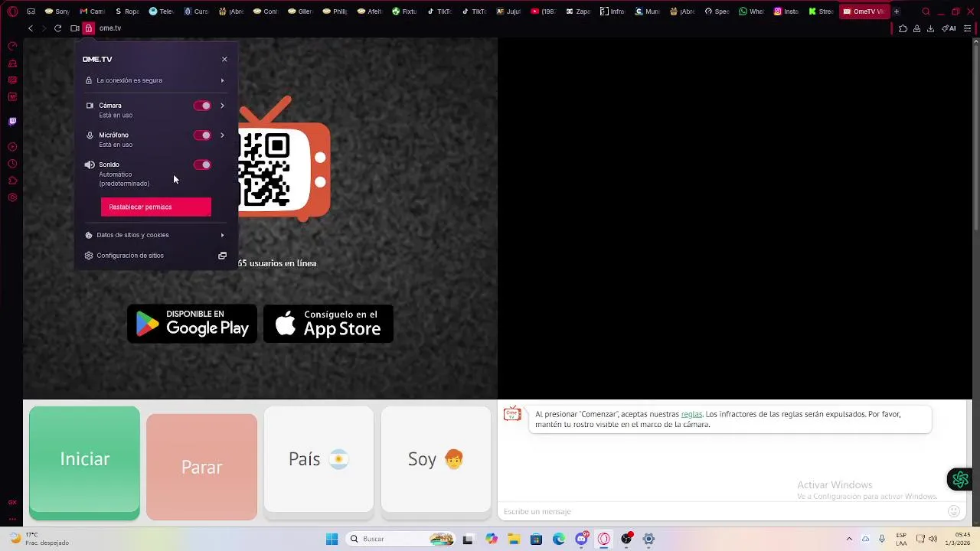The width and height of the screenshot is (980, 551).
Task: Open the downloads icon in browser toolbar
Action: tap(931, 28)
